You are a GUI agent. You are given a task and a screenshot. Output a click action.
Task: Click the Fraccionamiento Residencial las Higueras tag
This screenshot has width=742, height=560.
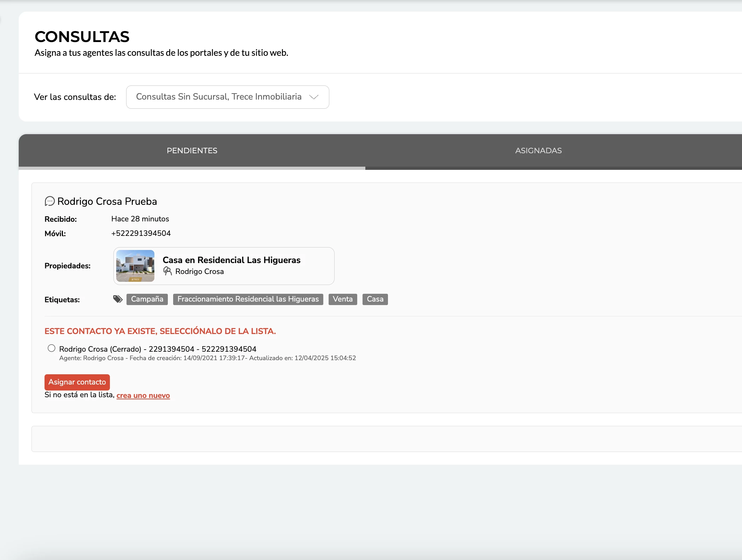[x=248, y=299]
